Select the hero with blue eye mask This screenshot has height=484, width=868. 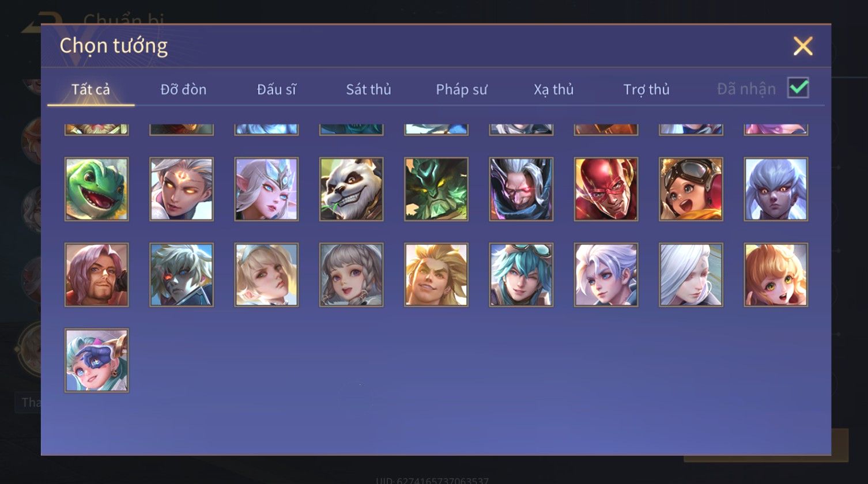pos(96,360)
